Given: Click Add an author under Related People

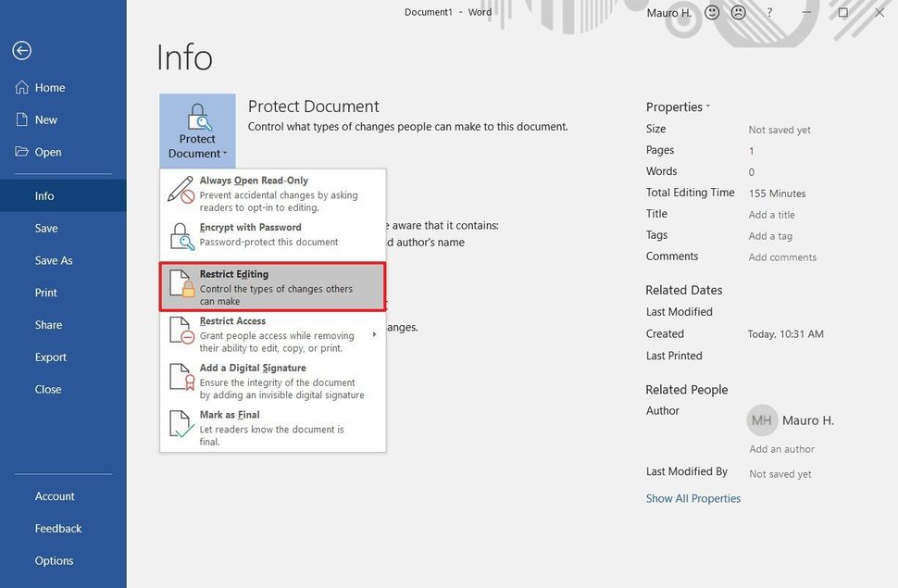Looking at the screenshot, I should click(x=781, y=448).
